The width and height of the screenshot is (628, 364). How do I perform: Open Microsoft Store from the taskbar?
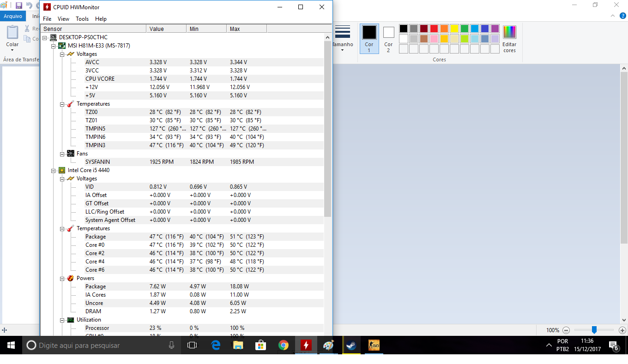[x=260, y=345]
